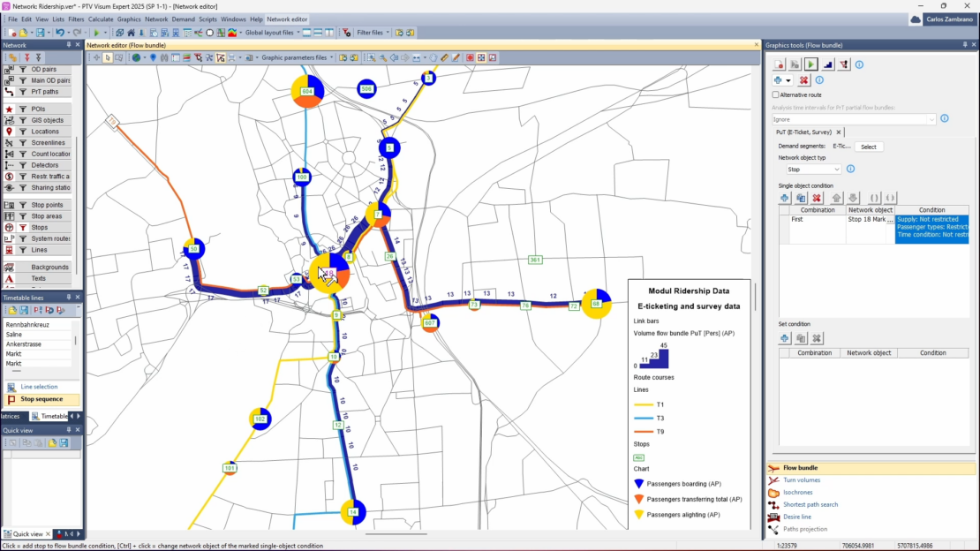The width and height of the screenshot is (980, 551).
Task: Run procedure with the green play icon in main toolbar
Action: [x=96, y=33]
